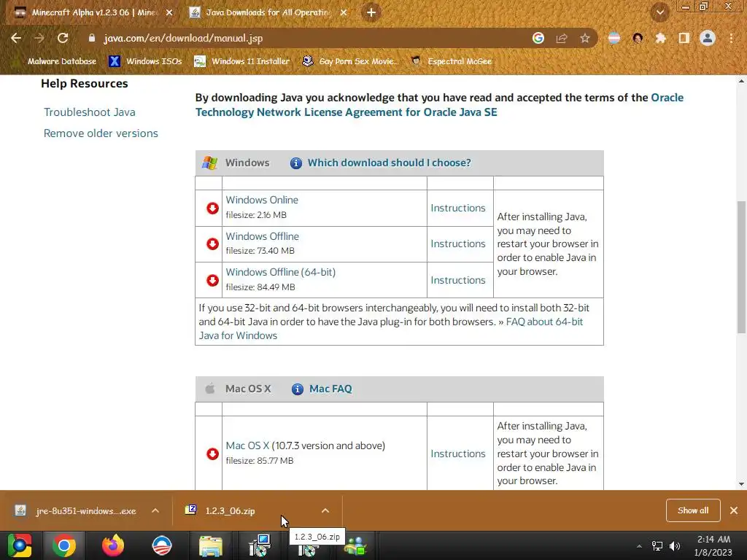Close the Minecraft Alpha tab
Image resolution: width=747 pixels, height=560 pixels.
pyautogui.click(x=169, y=13)
